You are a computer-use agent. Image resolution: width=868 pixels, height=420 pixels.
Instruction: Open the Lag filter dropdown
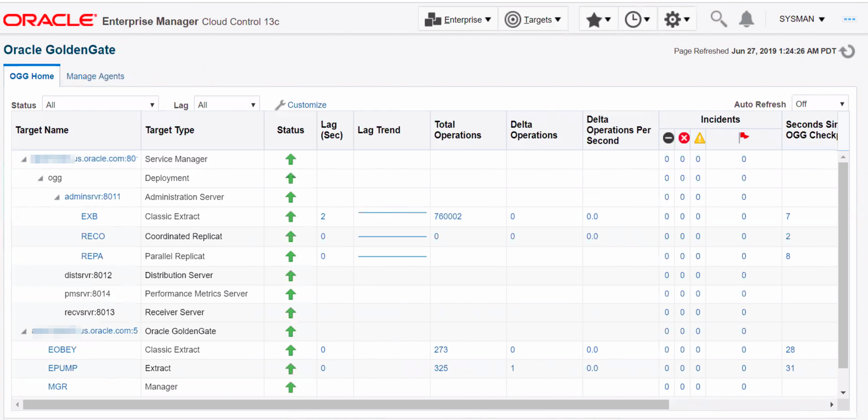(x=227, y=105)
